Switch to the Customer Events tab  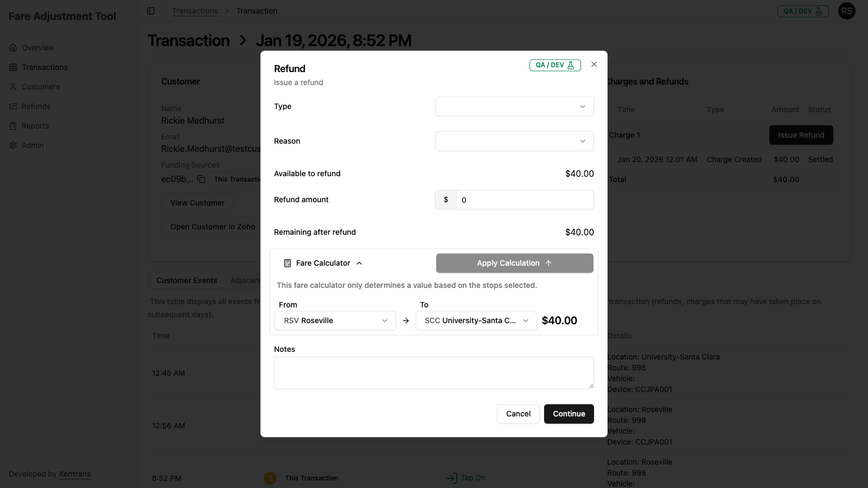187,280
